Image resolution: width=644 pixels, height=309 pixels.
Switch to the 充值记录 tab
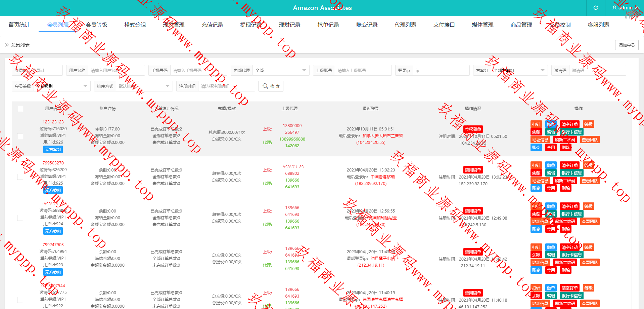(212, 25)
